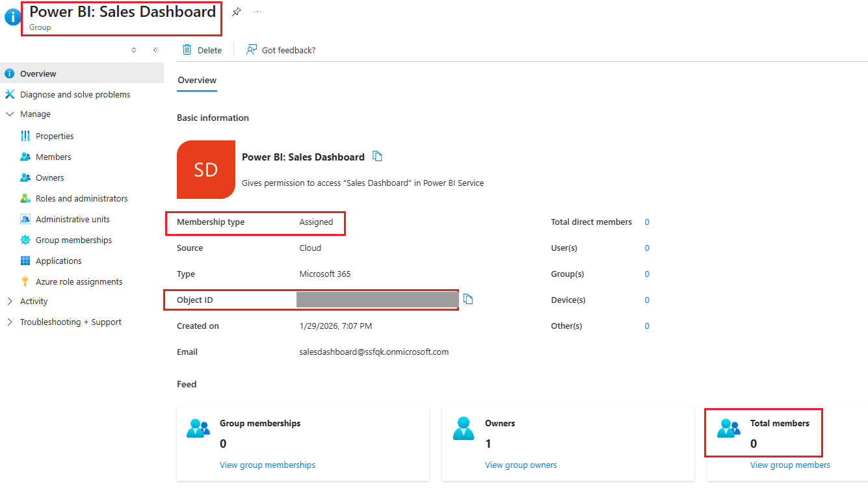Click the orange SD group avatar
Image resolution: width=868 pixels, height=490 pixels.
[x=206, y=170]
